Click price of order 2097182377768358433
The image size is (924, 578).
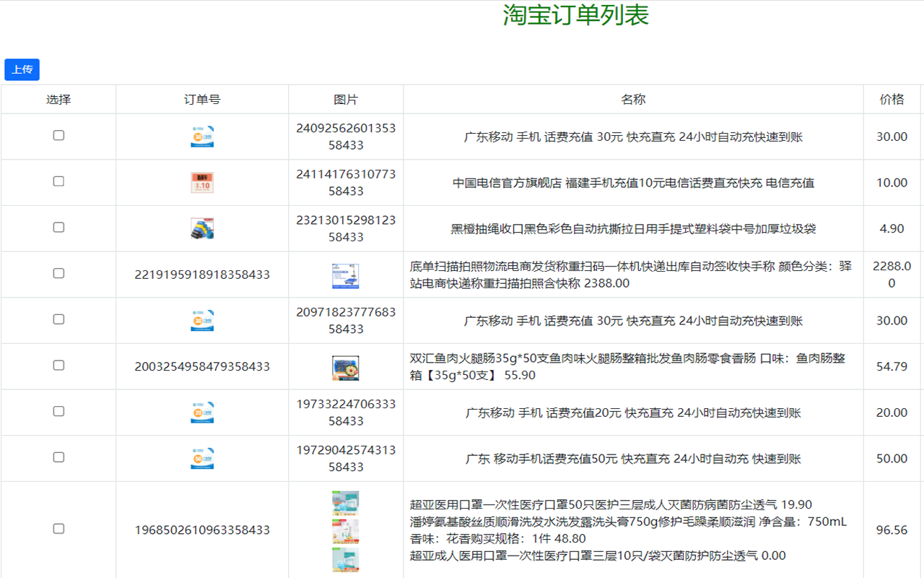(x=892, y=321)
